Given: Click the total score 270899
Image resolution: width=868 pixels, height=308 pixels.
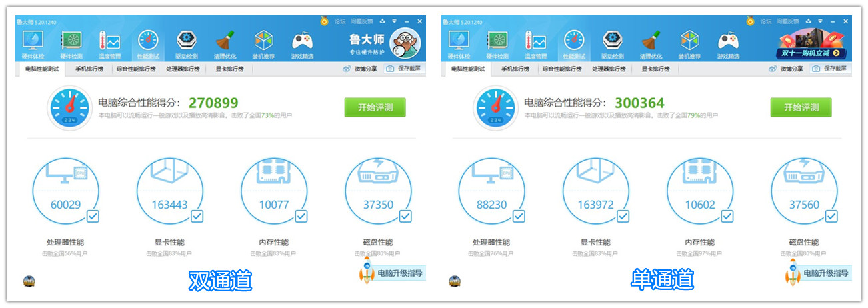Looking at the screenshot, I should [213, 103].
